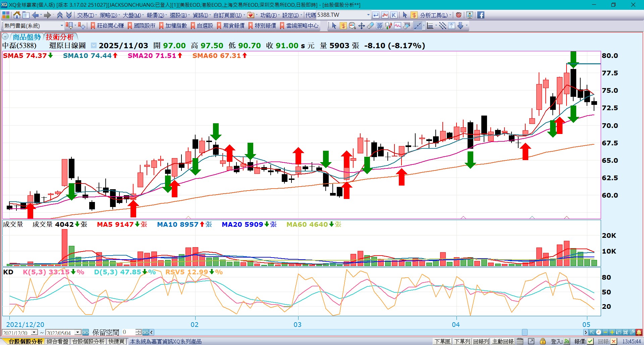
Task: Click the magnifier zoom tool
Action: click(352, 26)
